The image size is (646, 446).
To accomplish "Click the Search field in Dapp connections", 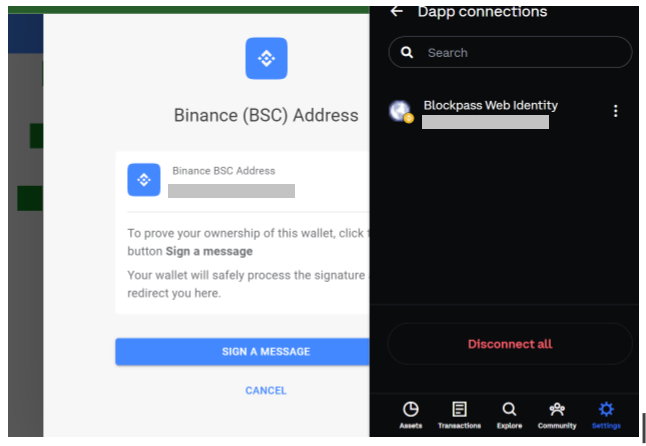I will (x=510, y=52).
